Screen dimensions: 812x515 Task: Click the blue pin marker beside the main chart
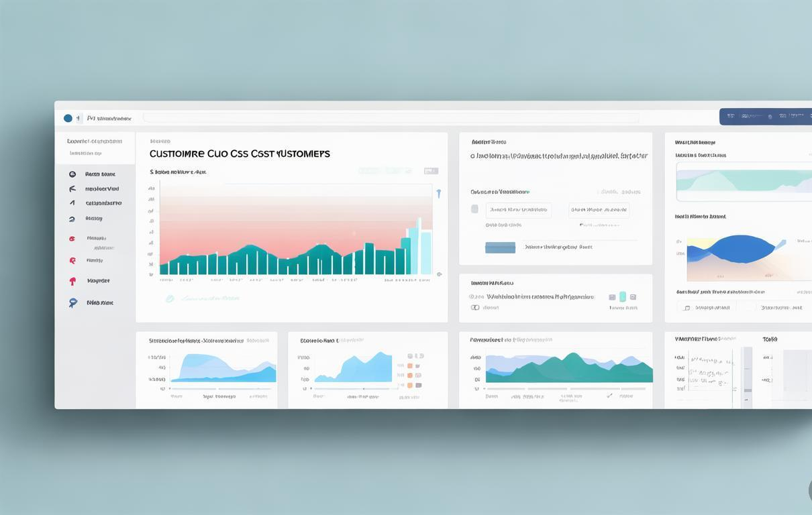(x=439, y=193)
